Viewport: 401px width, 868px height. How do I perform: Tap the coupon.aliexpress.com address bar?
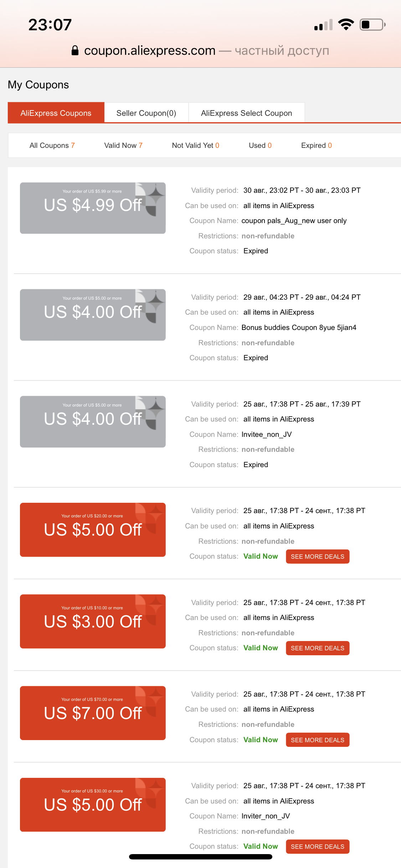200,51
